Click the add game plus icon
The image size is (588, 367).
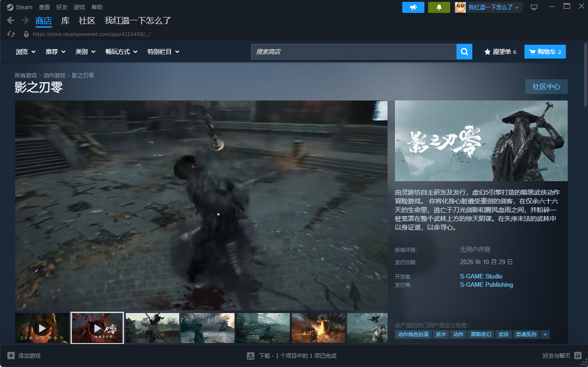(x=11, y=355)
